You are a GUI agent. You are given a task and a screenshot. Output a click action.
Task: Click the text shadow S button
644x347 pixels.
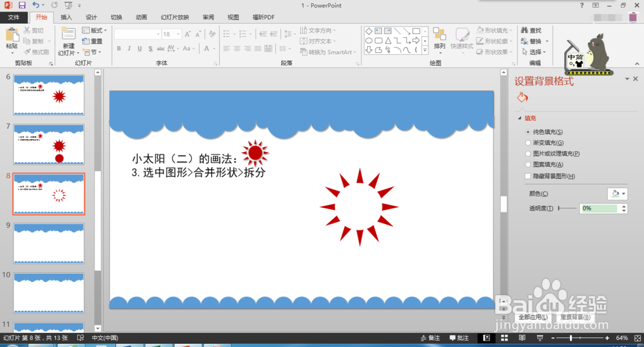click(150, 48)
